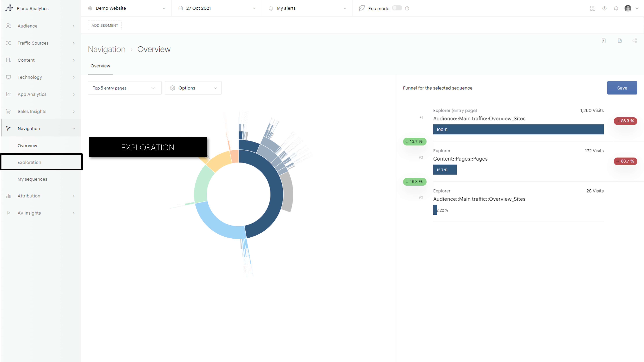Click the share icon
The width and height of the screenshot is (644, 362).
pos(634,41)
